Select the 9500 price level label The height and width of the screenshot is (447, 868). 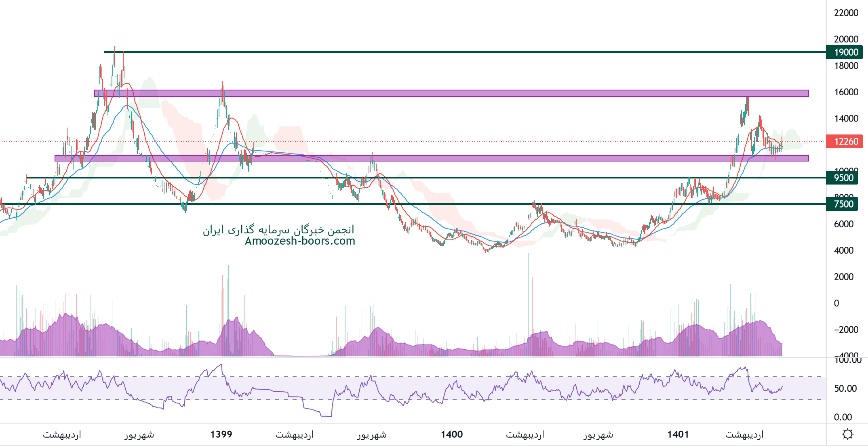pyautogui.click(x=843, y=178)
